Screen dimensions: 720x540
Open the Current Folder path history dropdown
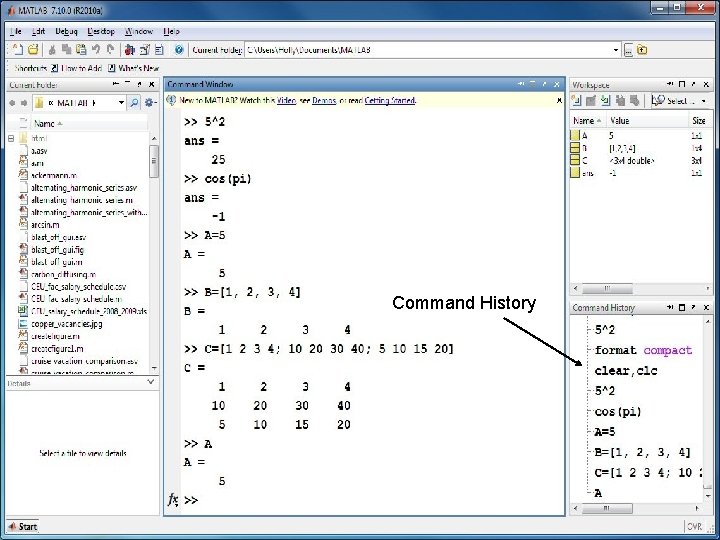click(616, 50)
